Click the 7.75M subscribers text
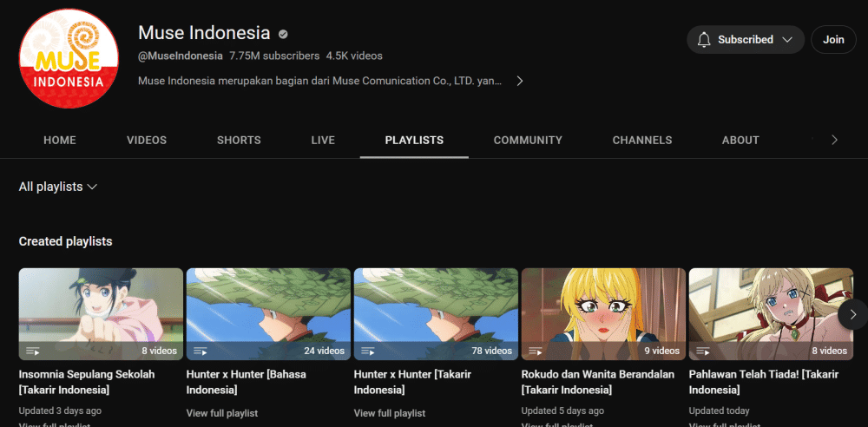The image size is (868, 427). (274, 56)
